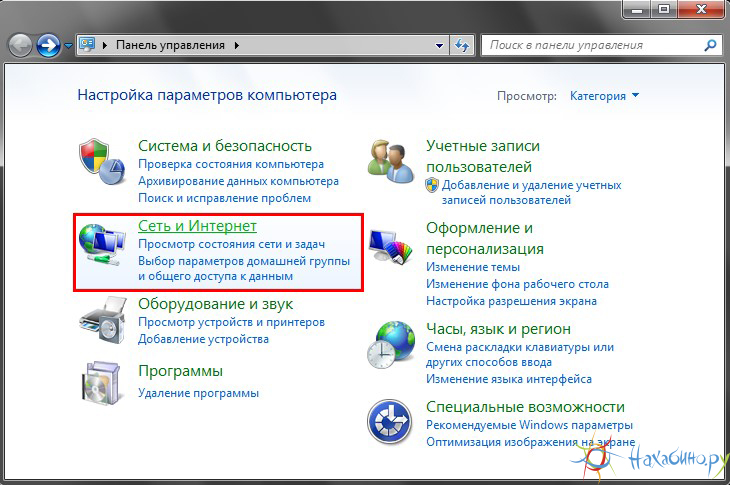Click the refresh button beside address bar
Image resolution: width=730 pixels, height=485 pixels.
tap(462, 45)
